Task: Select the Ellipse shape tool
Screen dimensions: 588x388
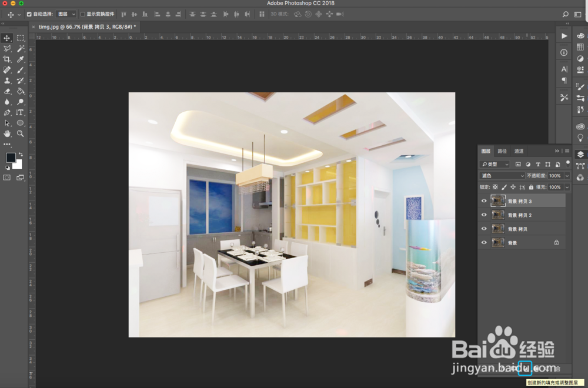Action: click(20, 123)
